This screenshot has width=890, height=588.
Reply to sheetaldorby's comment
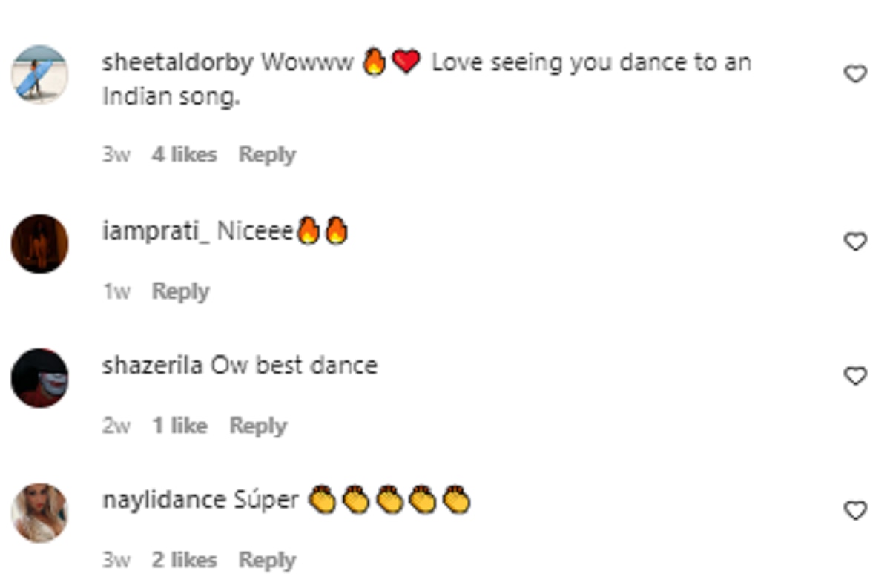267,155
